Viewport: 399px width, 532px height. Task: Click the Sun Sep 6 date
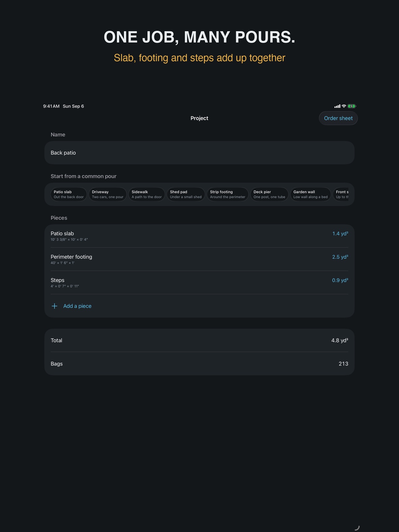pyautogui.click(x=73, y=106)
